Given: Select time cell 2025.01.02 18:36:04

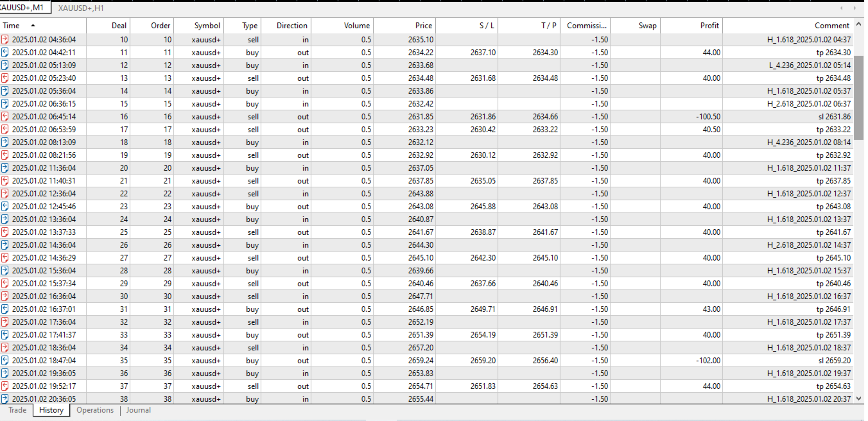Looking at the screenshot, I should pos(44,348).
